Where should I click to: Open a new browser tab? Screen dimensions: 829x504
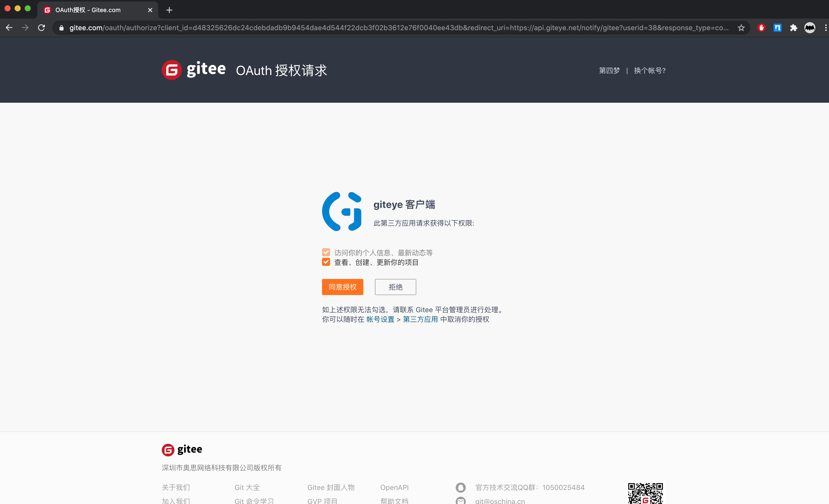[169, 10]
